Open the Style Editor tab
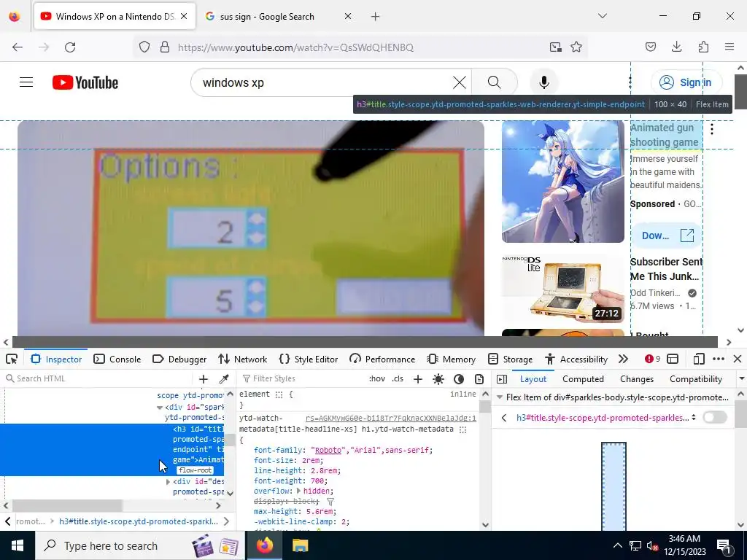This screenshot has width=747, height=560. click(309, 359)
